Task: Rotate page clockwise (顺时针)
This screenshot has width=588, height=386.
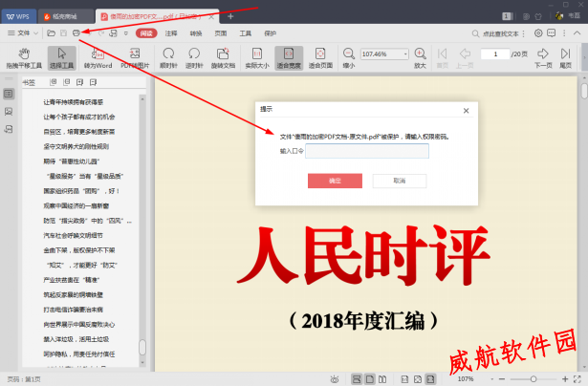Action: [168, 58]
